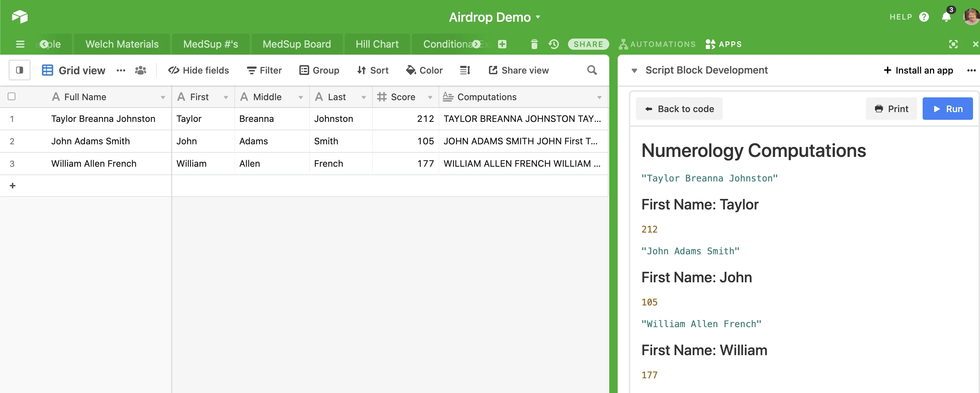Image resolution: width=980 pixels, height=393 pixels.
Task: Toggle the fullscreen apps icon
Action: 953,44
